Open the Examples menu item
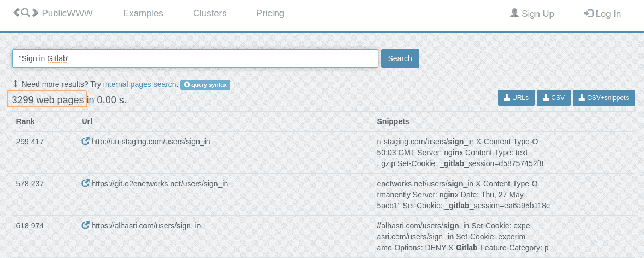Image resolution: width=644 pixels, height=258 pixels. point(143,14)
